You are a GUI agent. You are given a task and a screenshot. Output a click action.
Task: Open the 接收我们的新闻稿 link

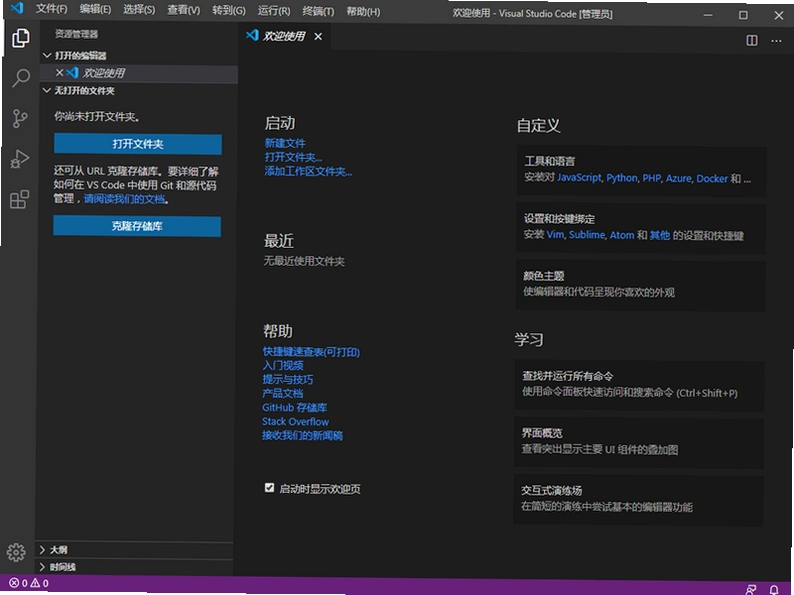(302, 435)
